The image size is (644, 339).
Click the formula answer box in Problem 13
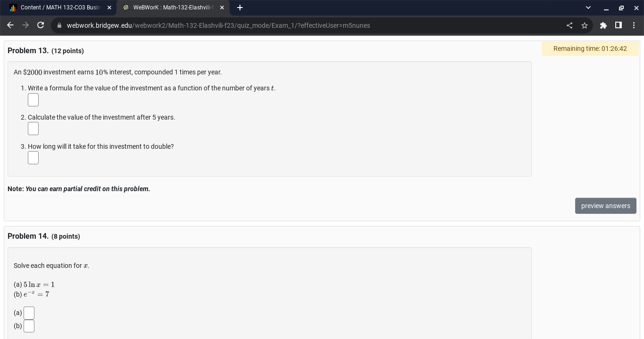(33, 100)
